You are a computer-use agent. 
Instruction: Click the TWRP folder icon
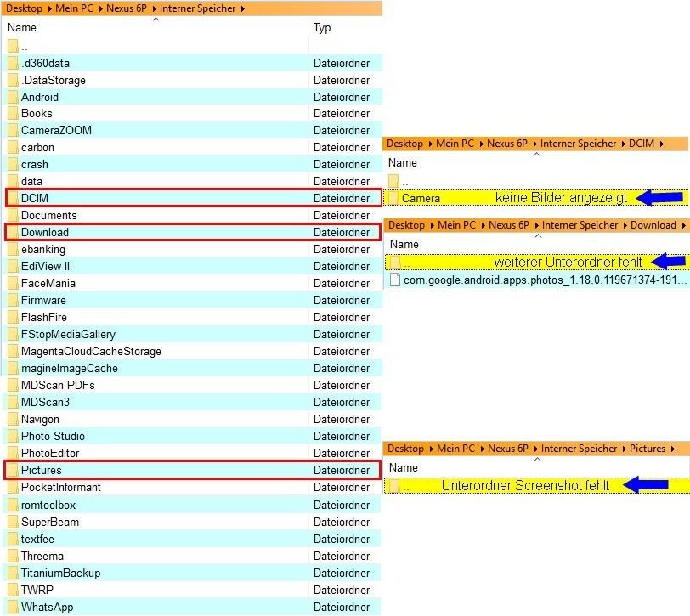click(13, 590)
